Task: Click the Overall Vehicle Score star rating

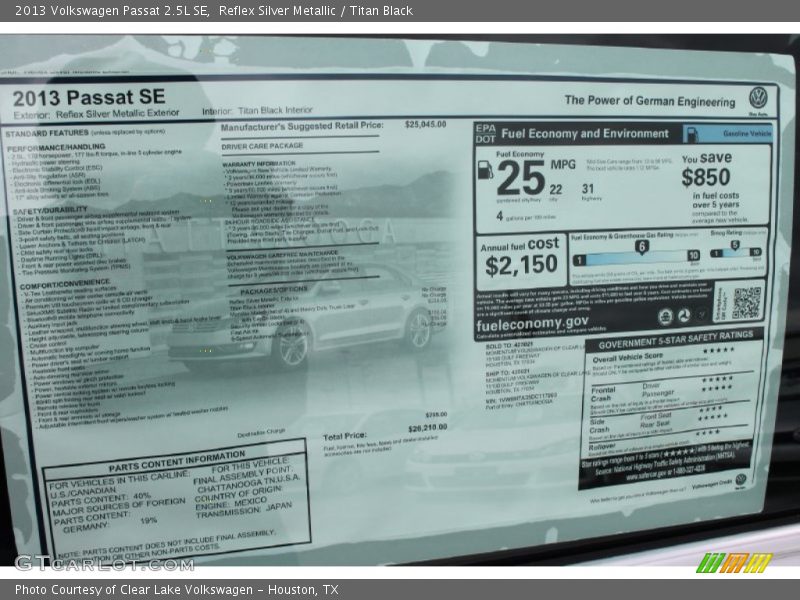Action: click(x=718, y=350)
